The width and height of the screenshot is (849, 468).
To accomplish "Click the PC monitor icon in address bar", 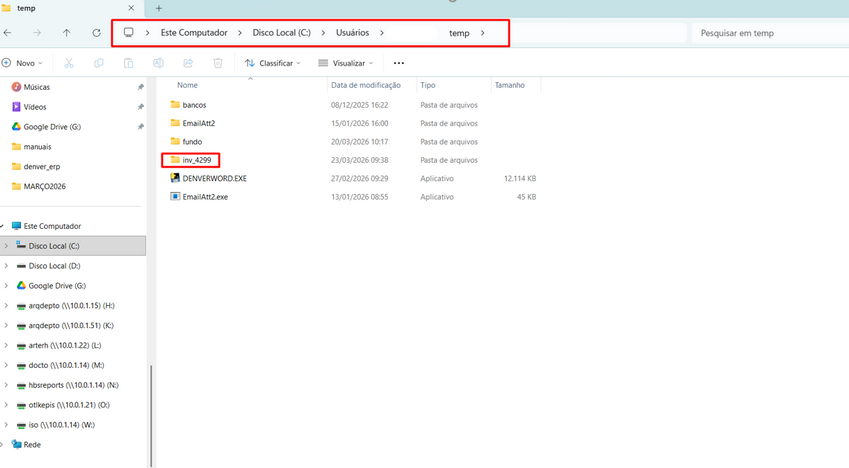I will (129, 33).
